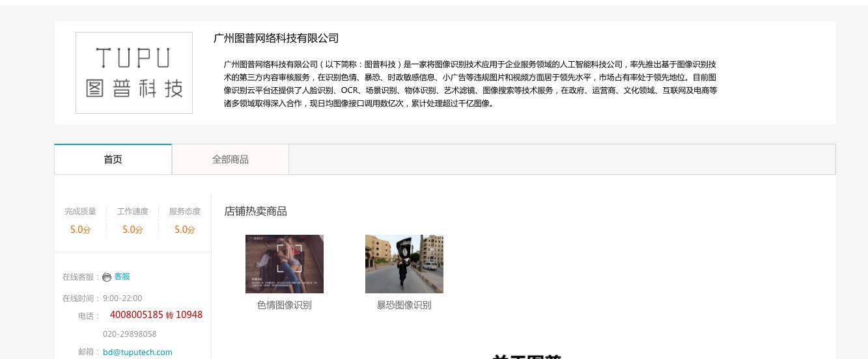Open the 暴恐图像识别 product thumbnail
The height and width of the screenshot is (359, 868).
(x=404, y=264)
